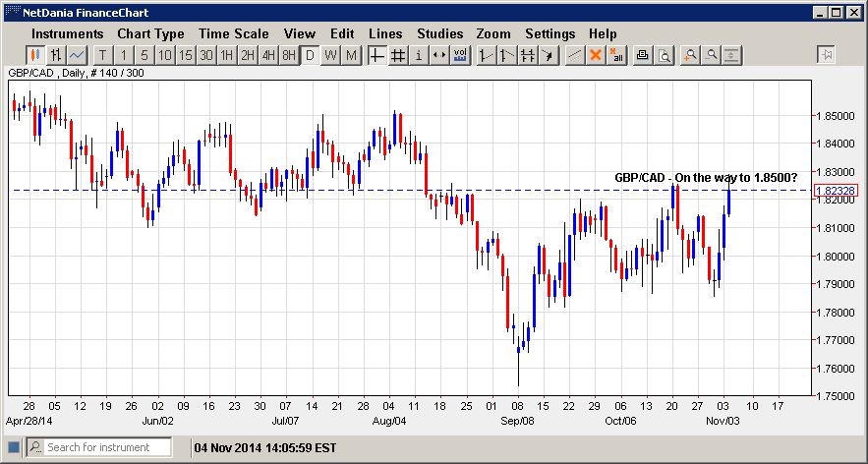This screenshot has height=464, width=868.
Task: Select the first trend line drawing tool
Action: point(486,55)
